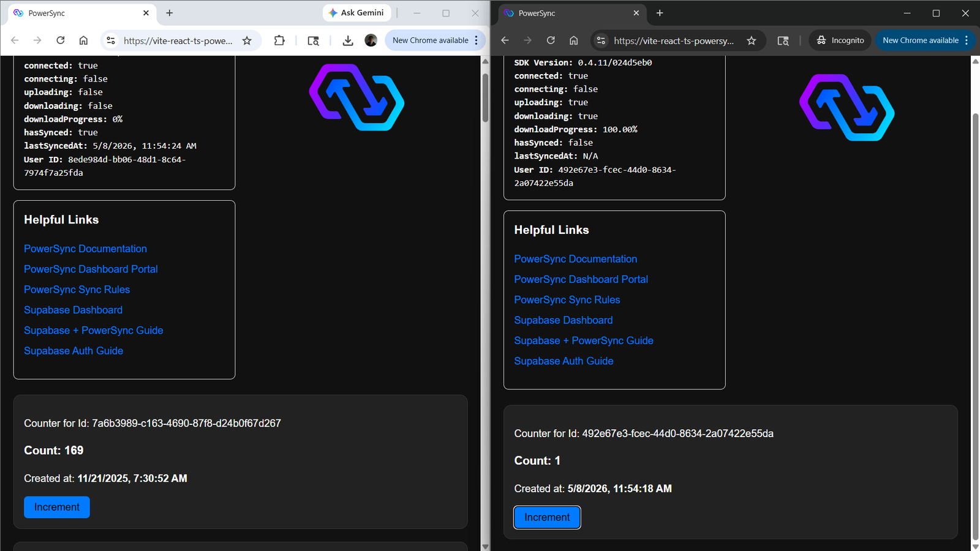Open a new tab in the Incognito window
The width and height of the screenshot is (980, 551).
pyautogui.click(x=660, y=13)
